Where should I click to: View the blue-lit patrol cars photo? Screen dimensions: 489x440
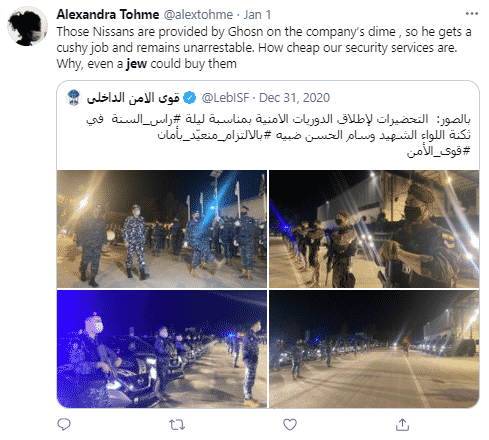(162, 349)
